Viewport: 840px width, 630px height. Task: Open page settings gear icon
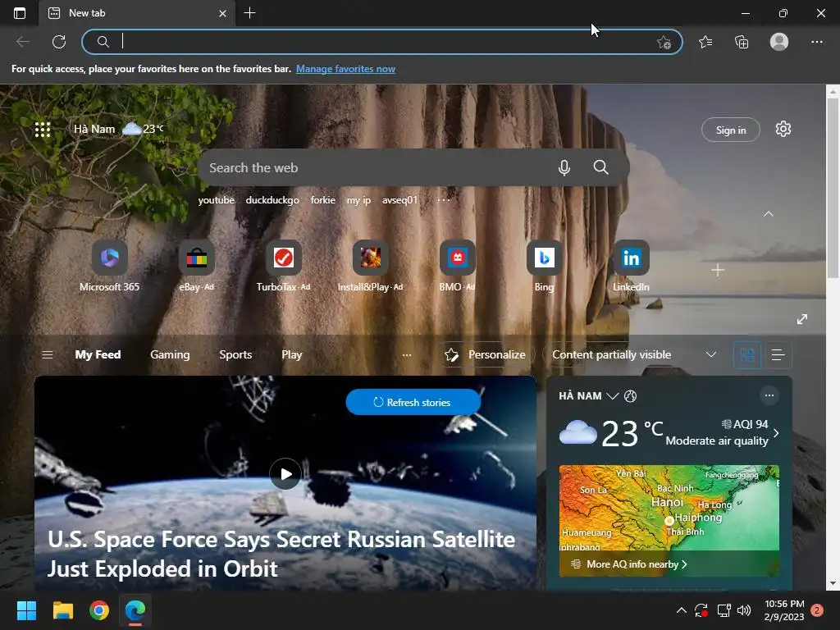pos(783,129)
